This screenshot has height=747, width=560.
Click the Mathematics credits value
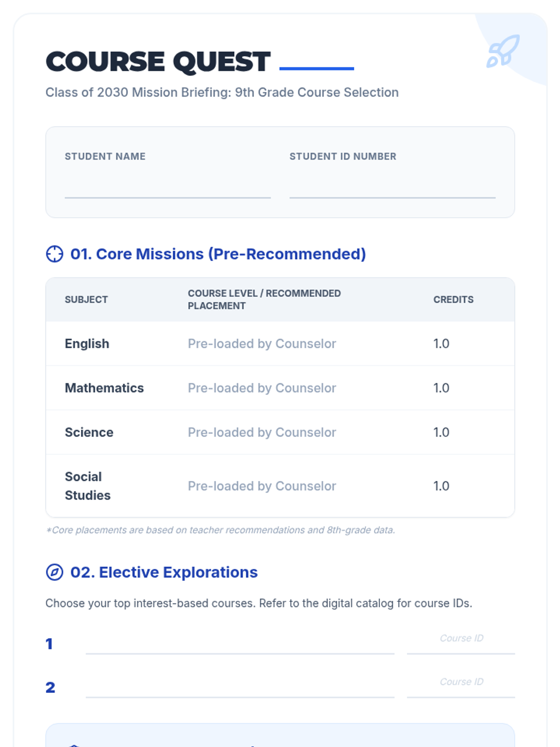tap(441, 388)
